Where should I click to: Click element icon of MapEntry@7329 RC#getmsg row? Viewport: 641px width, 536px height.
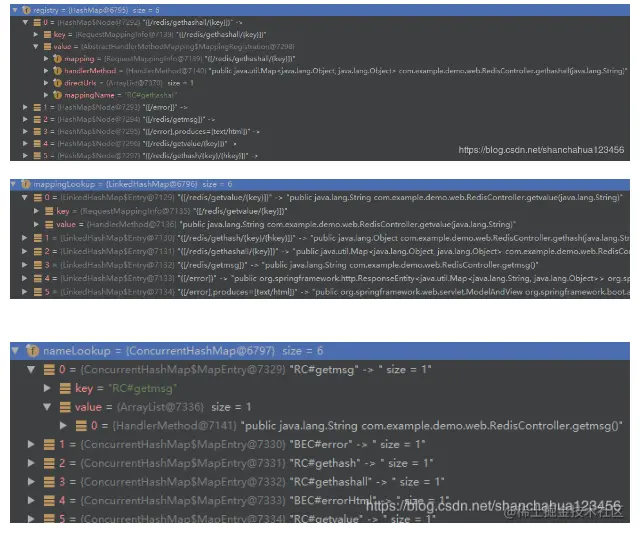49,370
